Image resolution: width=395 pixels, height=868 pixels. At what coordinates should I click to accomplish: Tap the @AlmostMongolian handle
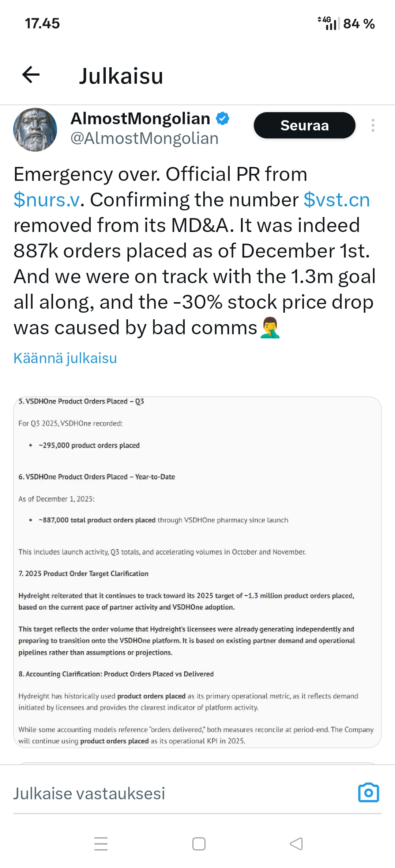[x=144, y=138]
